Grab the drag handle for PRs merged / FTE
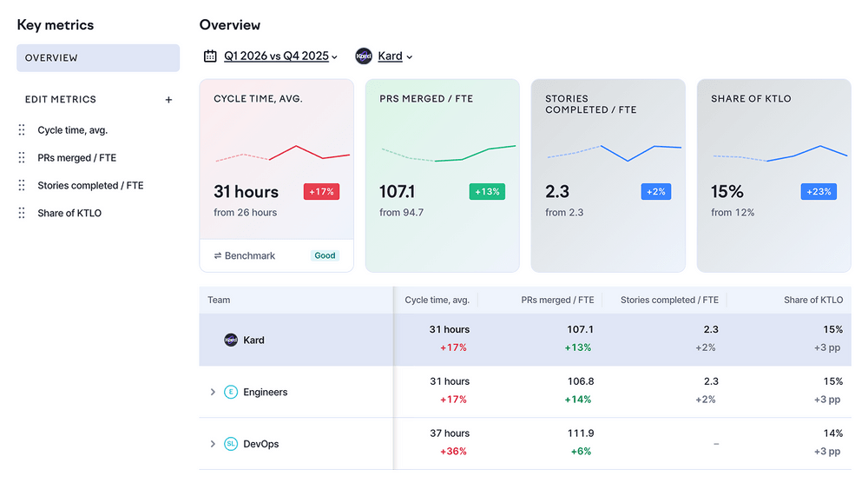Screen dimensions: 868x496 click(x=22, y=158)
